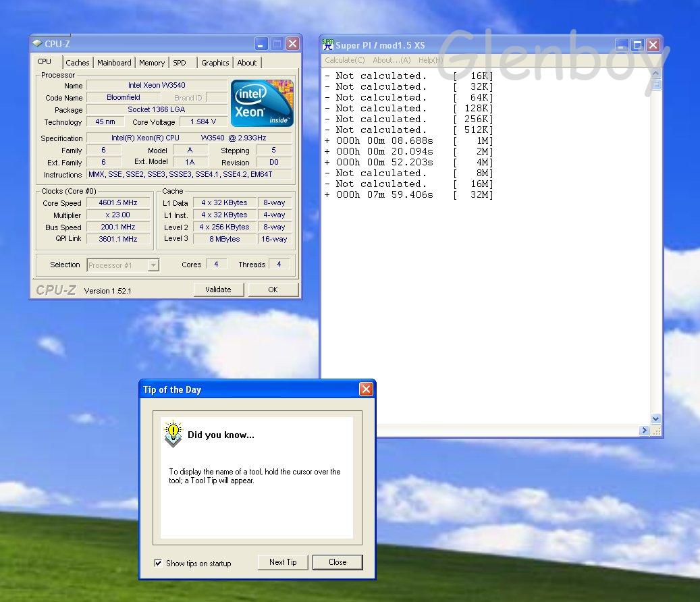Switch to the Memory tab
The width and height of the screenshot is (700, 602).
tap(152, 63)
